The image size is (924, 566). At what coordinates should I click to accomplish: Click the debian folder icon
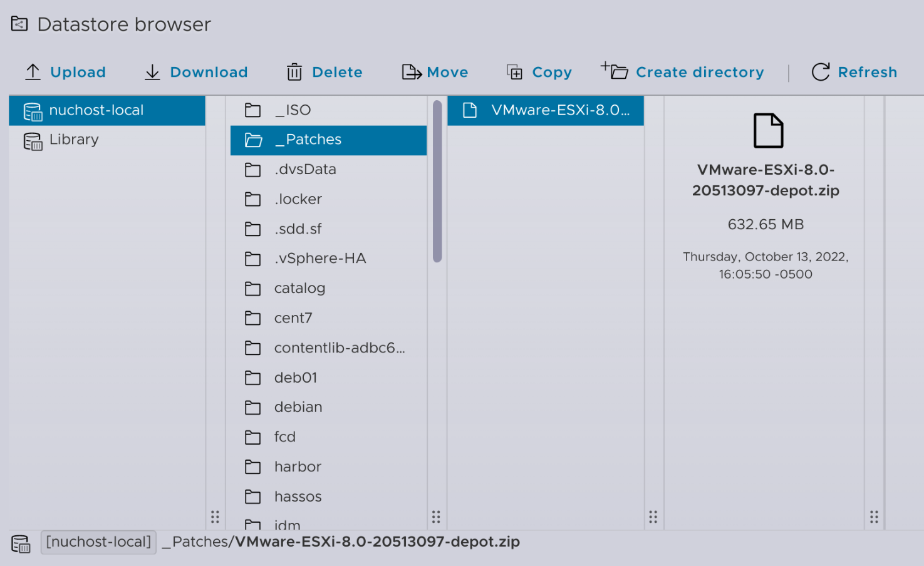(x=253, y=408)
